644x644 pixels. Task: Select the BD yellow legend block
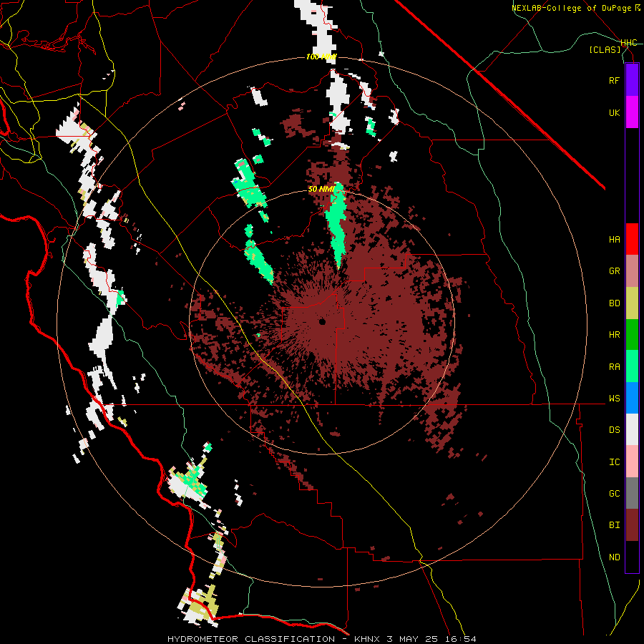pos(632,303)
